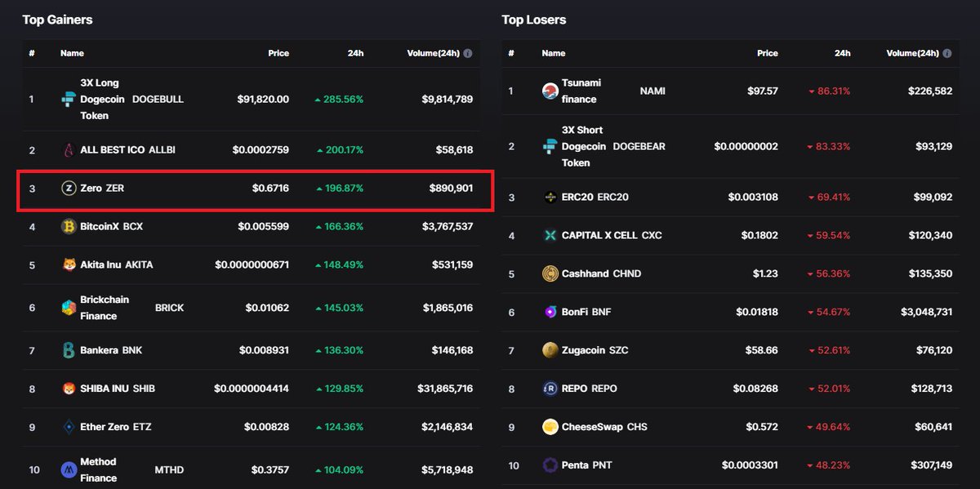
Task: Click the Zero ZER coin icon
Action: tap(67, 188)
